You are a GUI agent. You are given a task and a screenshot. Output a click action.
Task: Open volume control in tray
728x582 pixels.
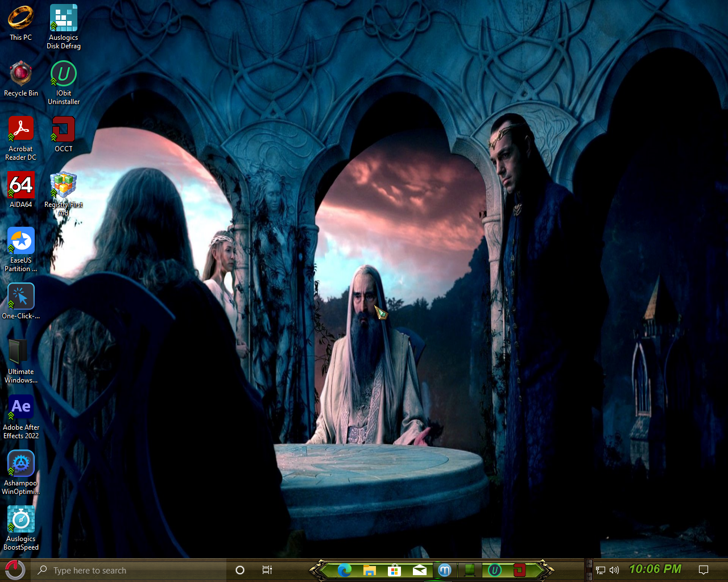click(x=614, y=570)
